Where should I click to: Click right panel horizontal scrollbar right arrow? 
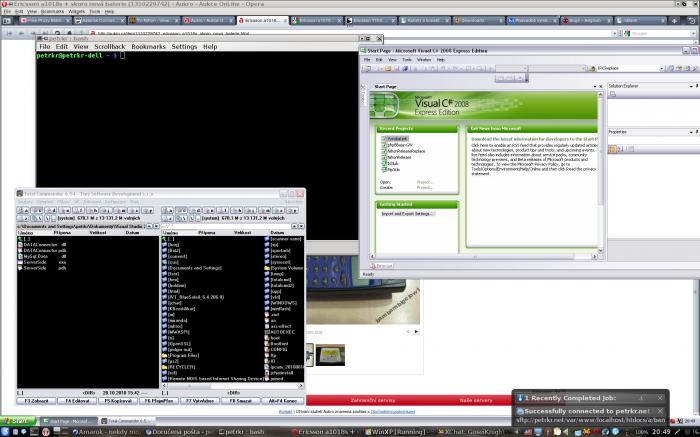(300, 385)
